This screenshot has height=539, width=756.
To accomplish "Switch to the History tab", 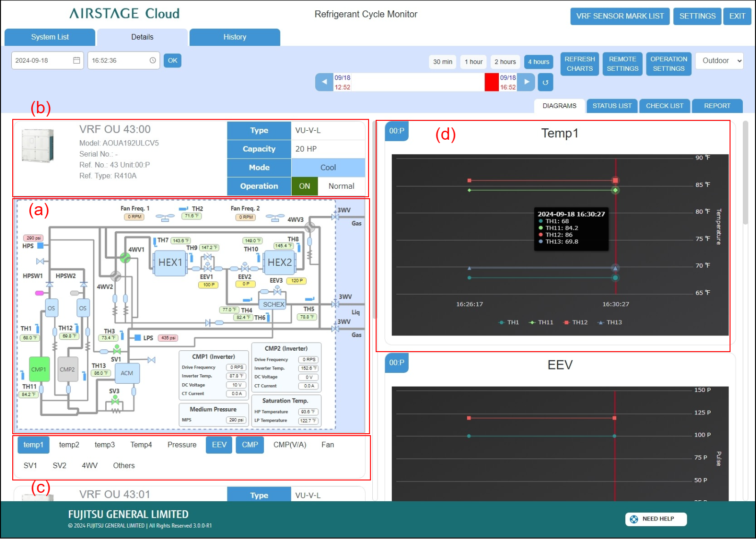I will [235, 37].
